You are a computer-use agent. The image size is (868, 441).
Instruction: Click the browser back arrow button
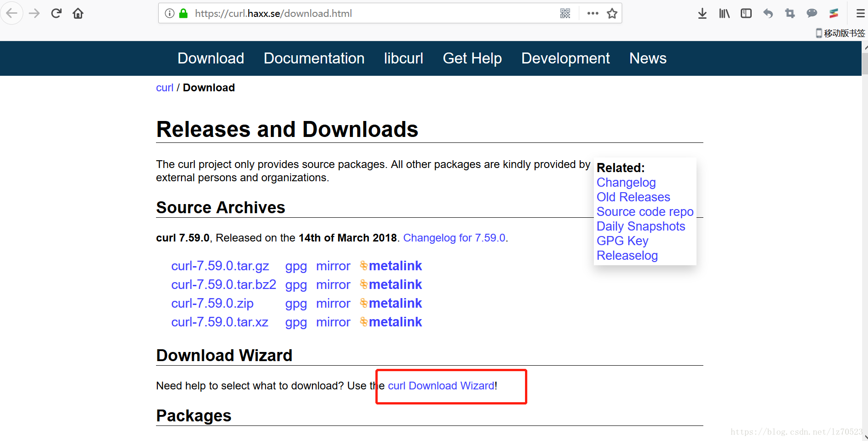pyautogui.click(x=12, y=13)
